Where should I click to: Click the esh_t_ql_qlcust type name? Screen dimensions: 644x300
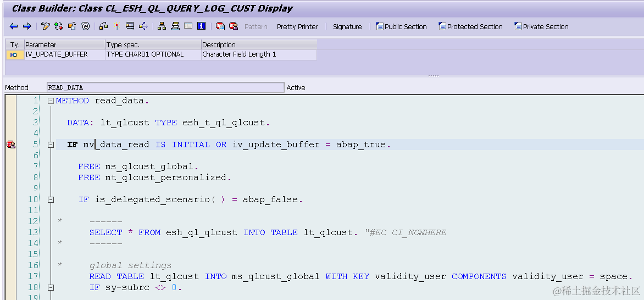click(225, 123)
